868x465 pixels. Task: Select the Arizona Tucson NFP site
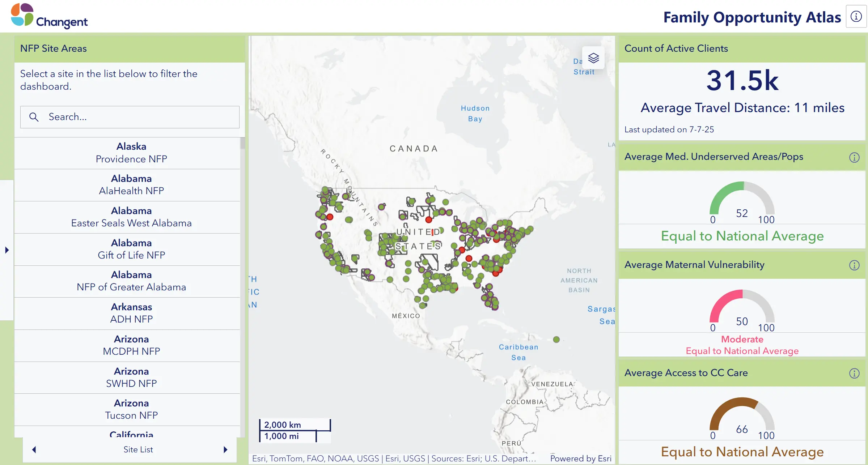tap(131, 409)
